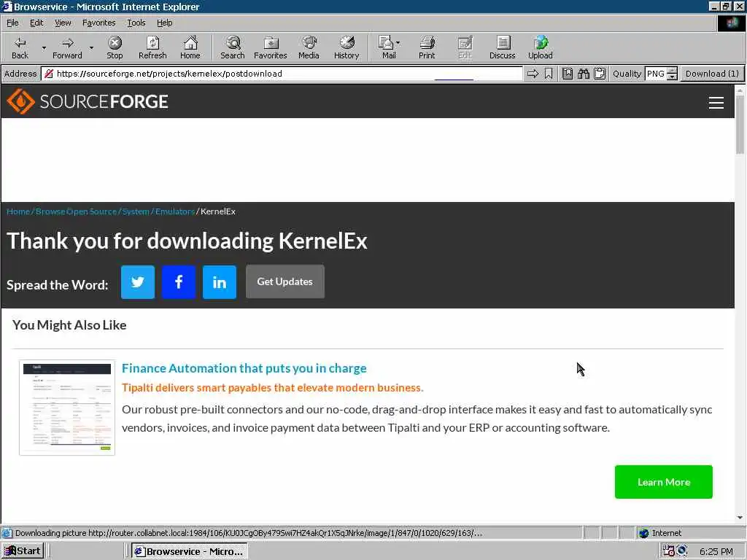Reload the page with the Refresh icon
747x560 pixels.
[152, 47]
